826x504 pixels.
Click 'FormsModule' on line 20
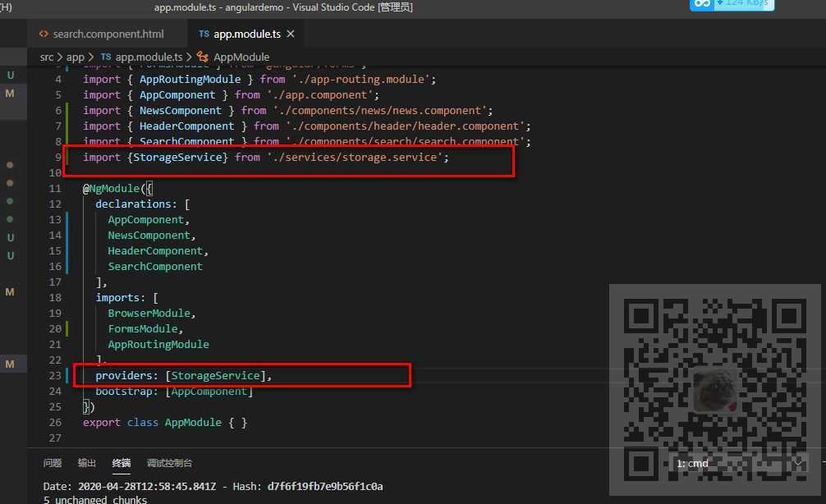(x=143, y=328)
